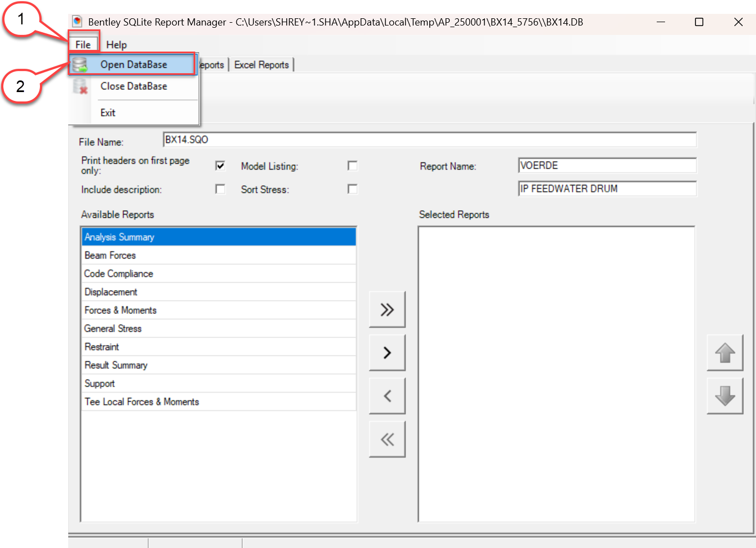Maximize the Report Manager window
The width and height of the screenshot is (756, 548).
click(x=699, y=22)
